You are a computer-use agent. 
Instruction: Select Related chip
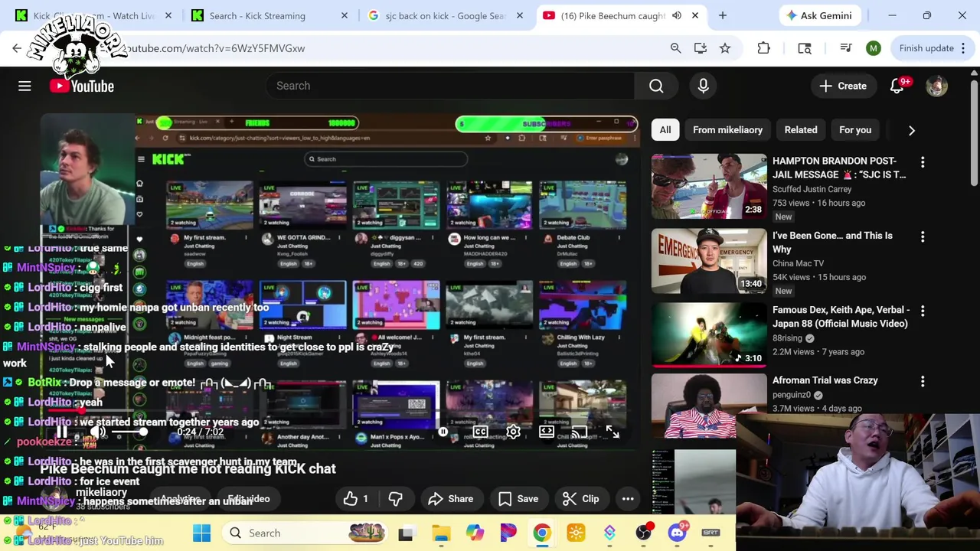pyautogui.click(x=801, y=130)
